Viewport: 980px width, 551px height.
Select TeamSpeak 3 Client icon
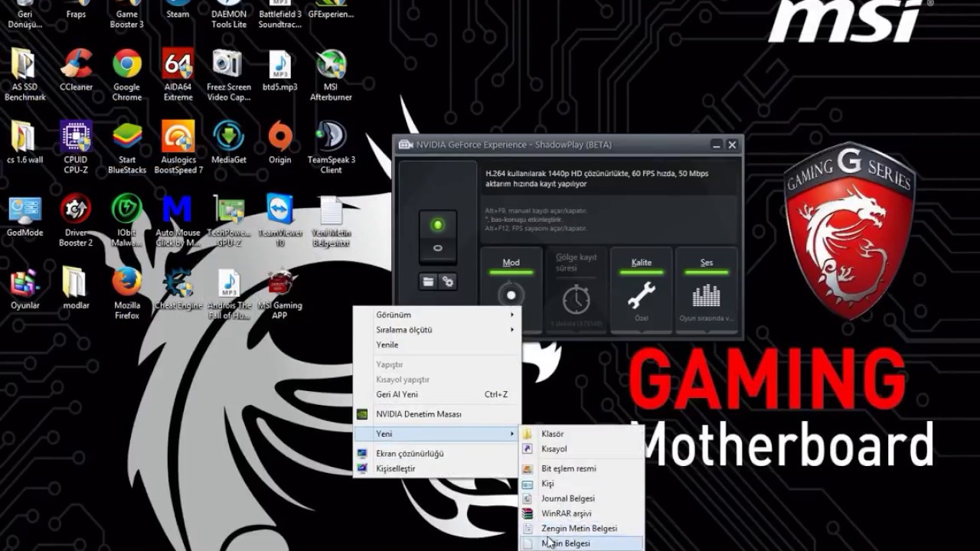[331, 148]
